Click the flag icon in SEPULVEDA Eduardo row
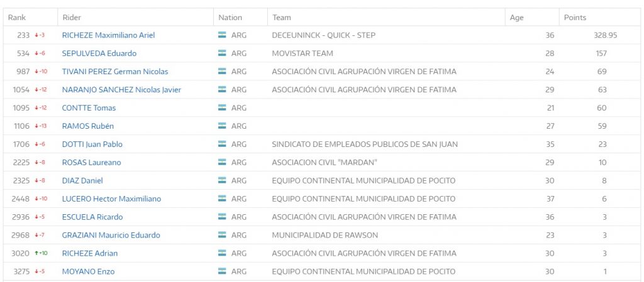 (x=222, y=53)
